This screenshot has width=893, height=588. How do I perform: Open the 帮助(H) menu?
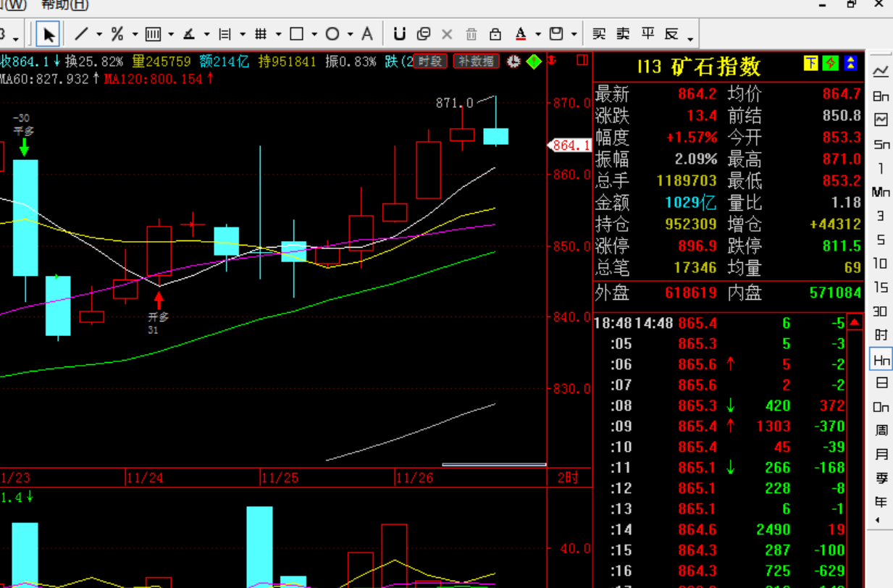(64, 5)
